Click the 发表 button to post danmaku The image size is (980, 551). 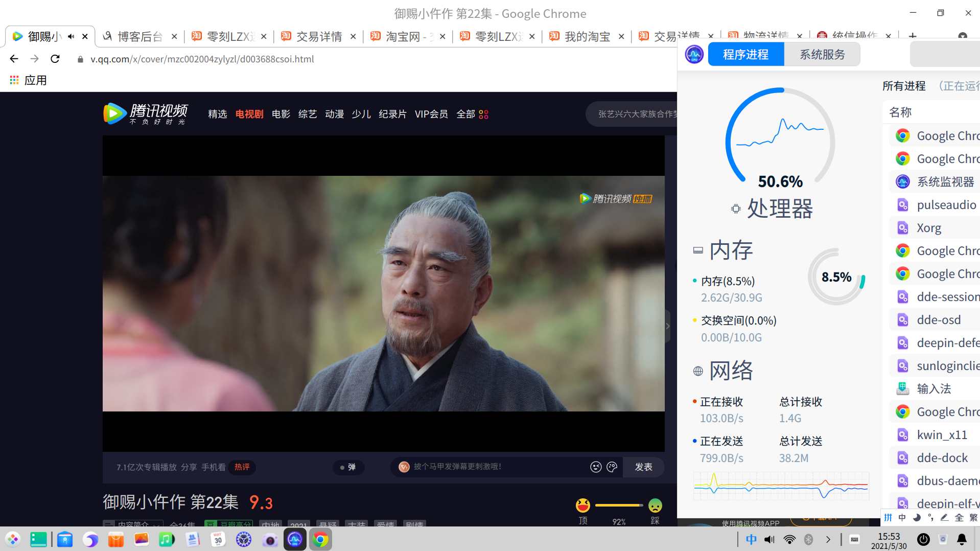(x=643, y=467)
